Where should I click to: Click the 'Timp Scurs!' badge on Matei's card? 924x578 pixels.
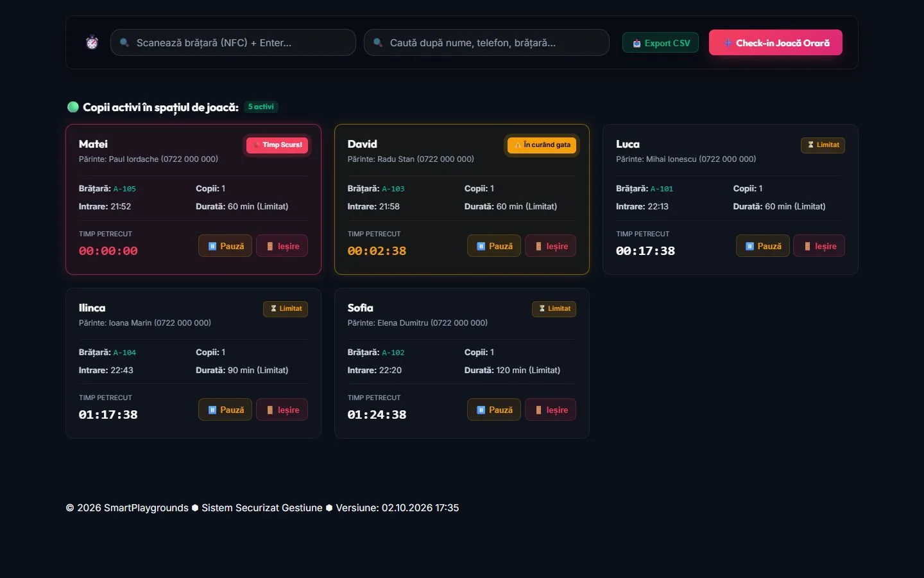tap(277, 145)
